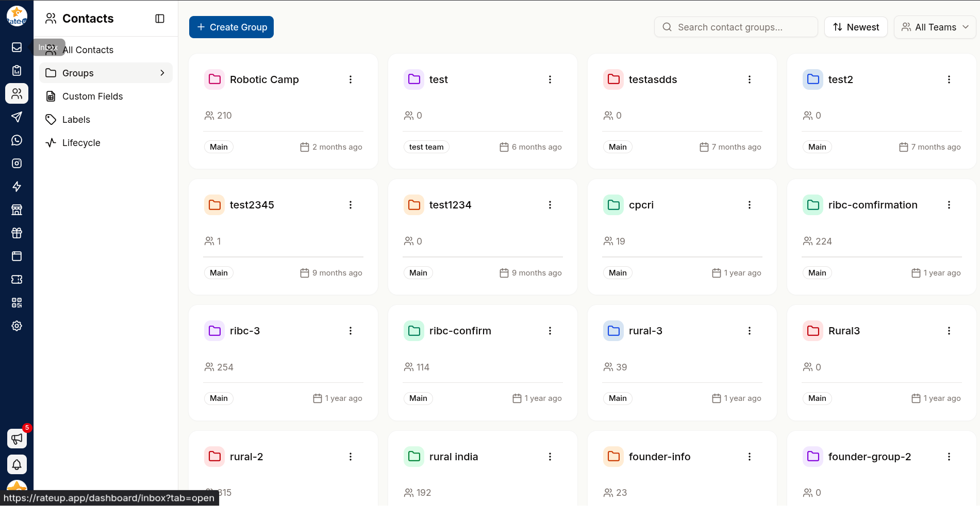Open the rural india group title
The width and height of the screenshot is (980, 517).
(454, 457)
